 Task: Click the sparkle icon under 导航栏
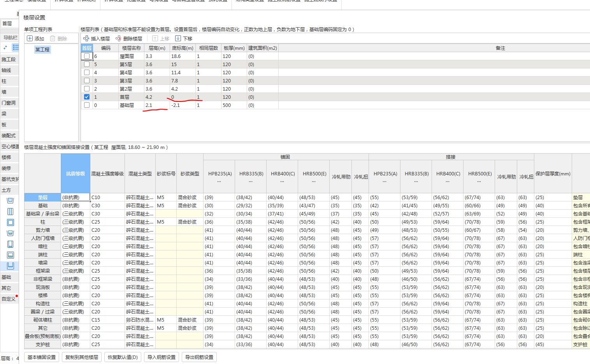(x=5, y=47)
